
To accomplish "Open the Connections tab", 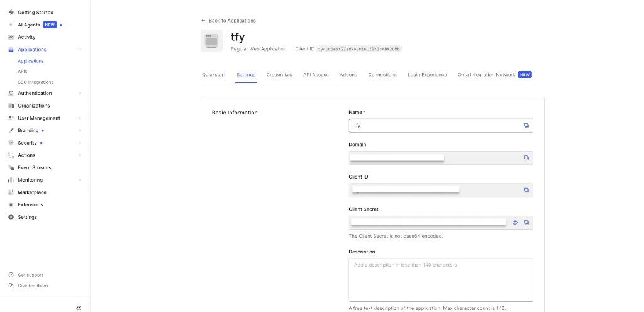I will point(382,75).
